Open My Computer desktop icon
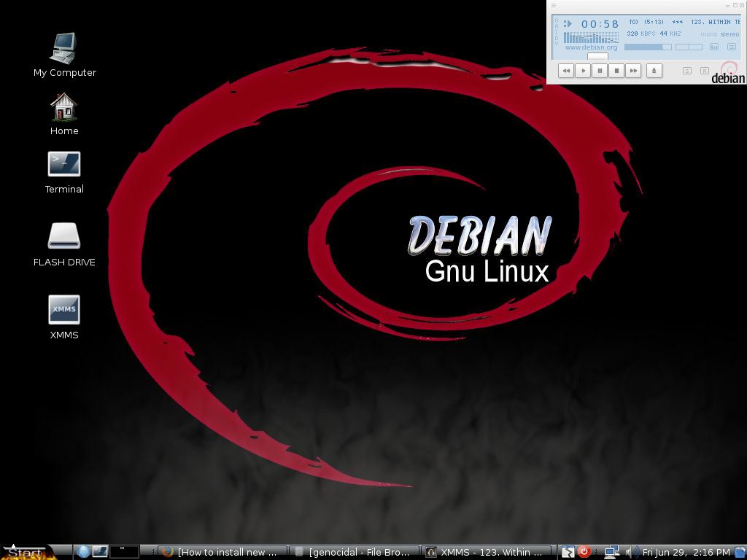 (x=64, y=54)
